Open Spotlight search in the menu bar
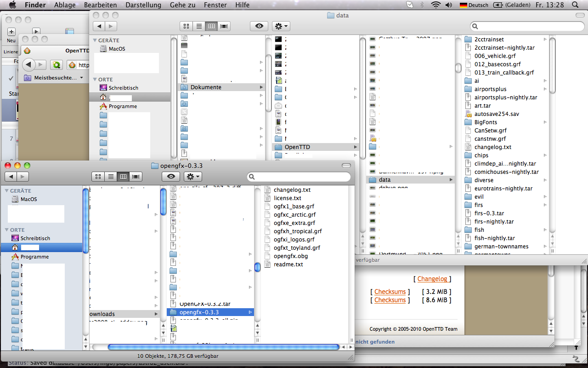588x368 pixels. coord(575,5)
